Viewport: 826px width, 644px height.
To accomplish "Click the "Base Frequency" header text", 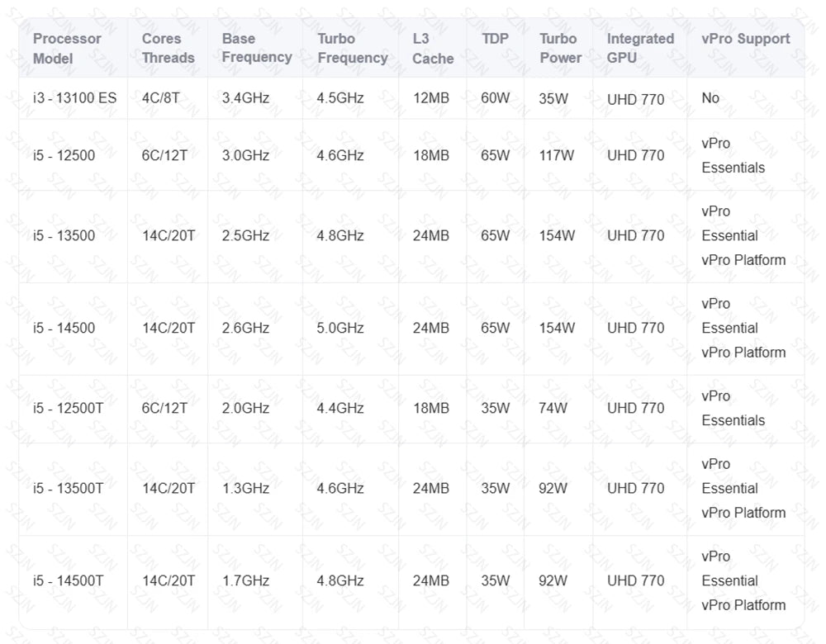I will (x=257, y=47).
